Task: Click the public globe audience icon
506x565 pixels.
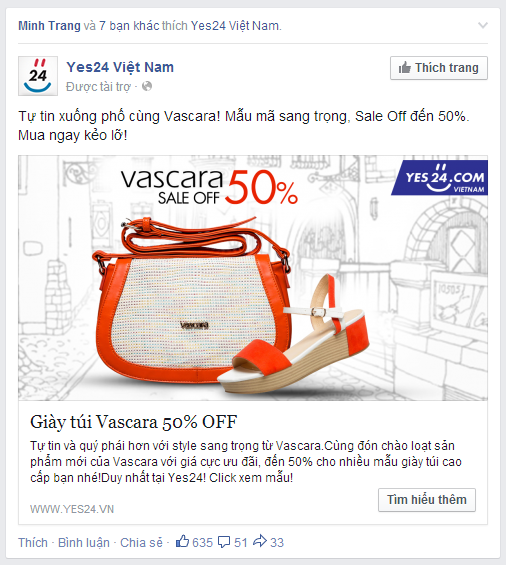Action: point(147,86)
